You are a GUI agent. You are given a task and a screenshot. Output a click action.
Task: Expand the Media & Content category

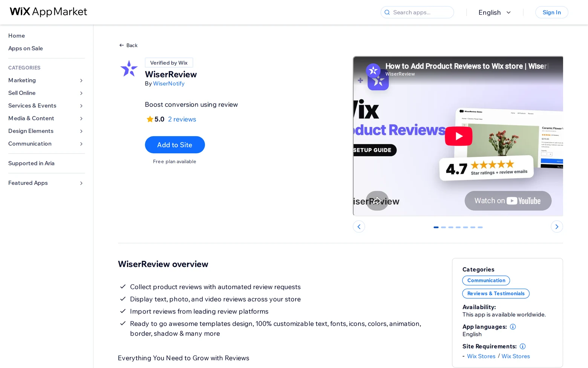(x=46, y=119)
